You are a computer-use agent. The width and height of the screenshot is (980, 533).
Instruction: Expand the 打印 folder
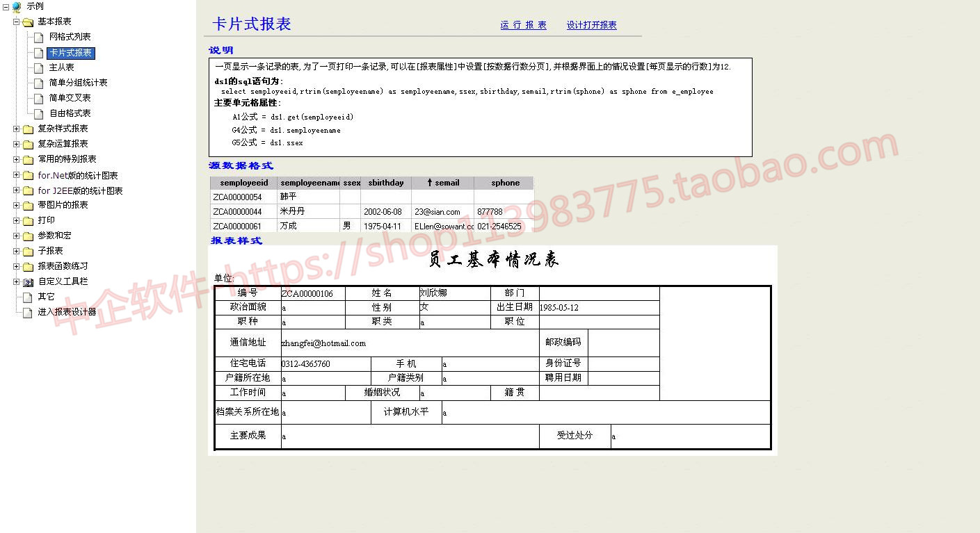(17, 220)
